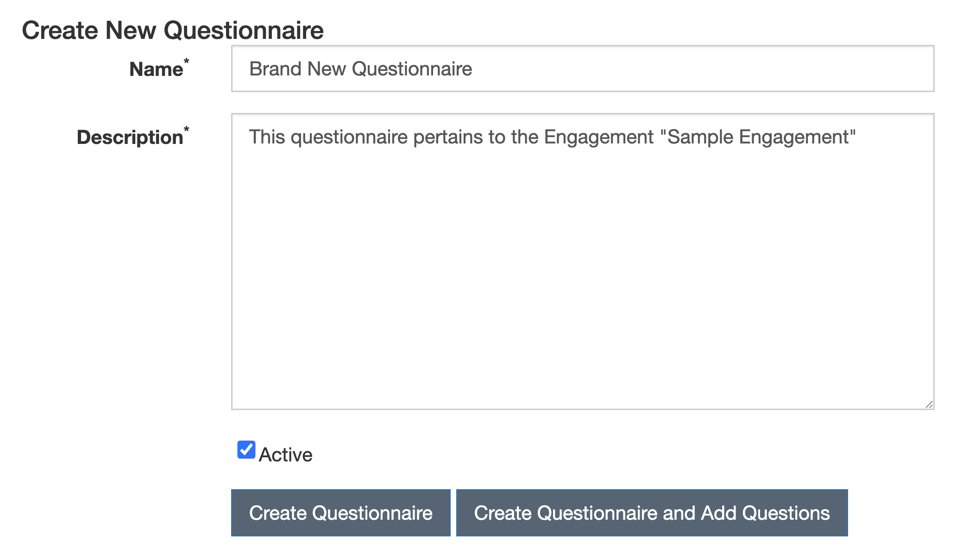Click the Create Questionnaire button
Viewport: 956px width, 560px height.
340,513
